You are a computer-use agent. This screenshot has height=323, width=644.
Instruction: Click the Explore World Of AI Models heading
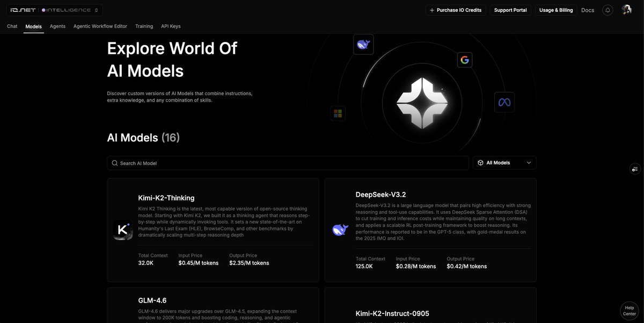[x=172, y=59]
